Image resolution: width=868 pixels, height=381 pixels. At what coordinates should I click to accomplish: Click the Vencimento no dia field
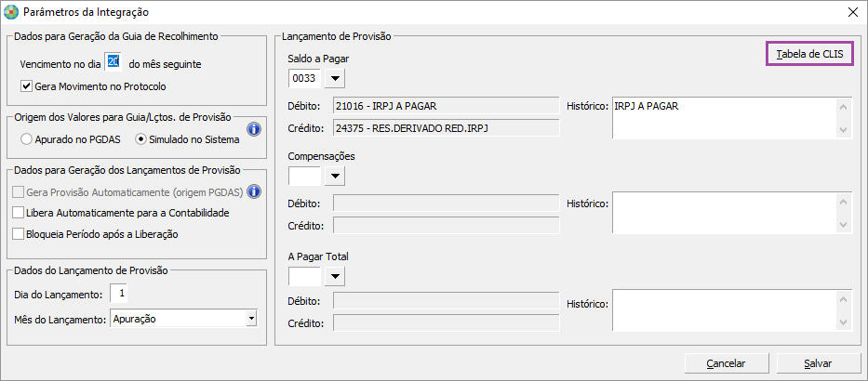[x=113, y=63]
